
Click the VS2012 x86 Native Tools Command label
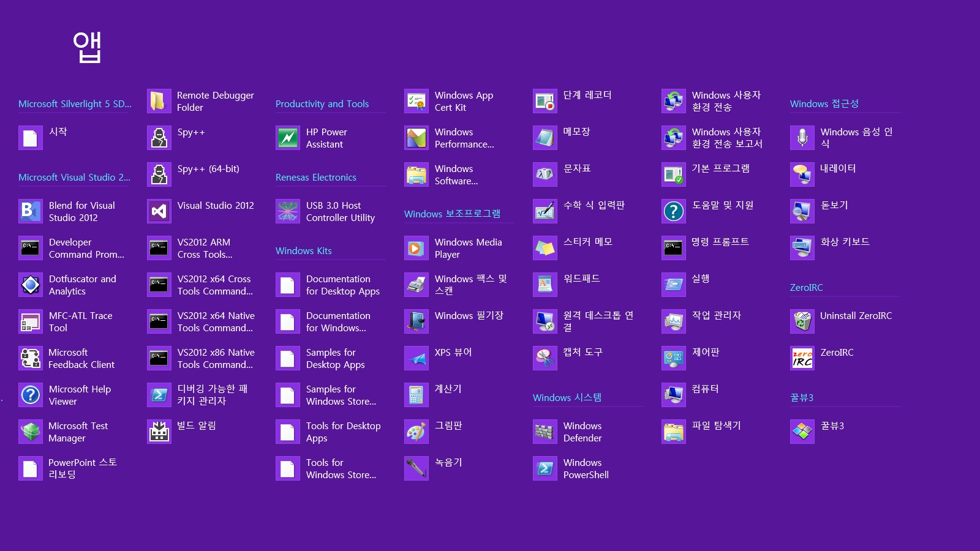216,359
